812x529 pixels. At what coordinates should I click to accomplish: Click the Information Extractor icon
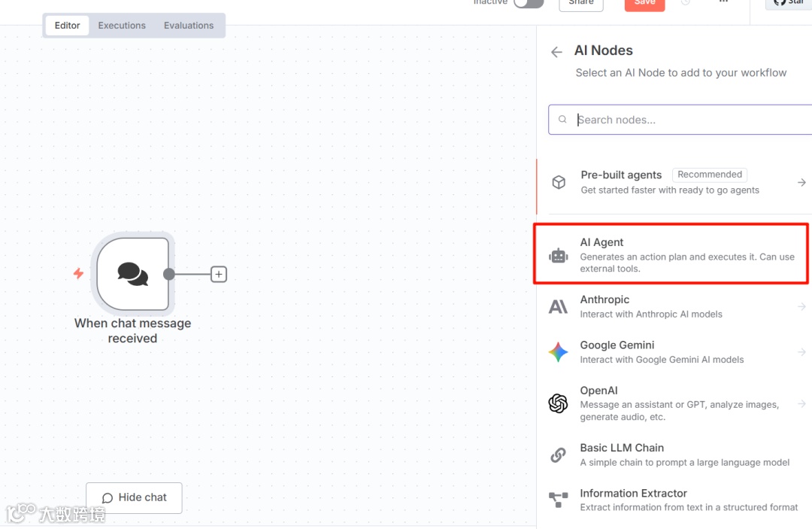558,500
